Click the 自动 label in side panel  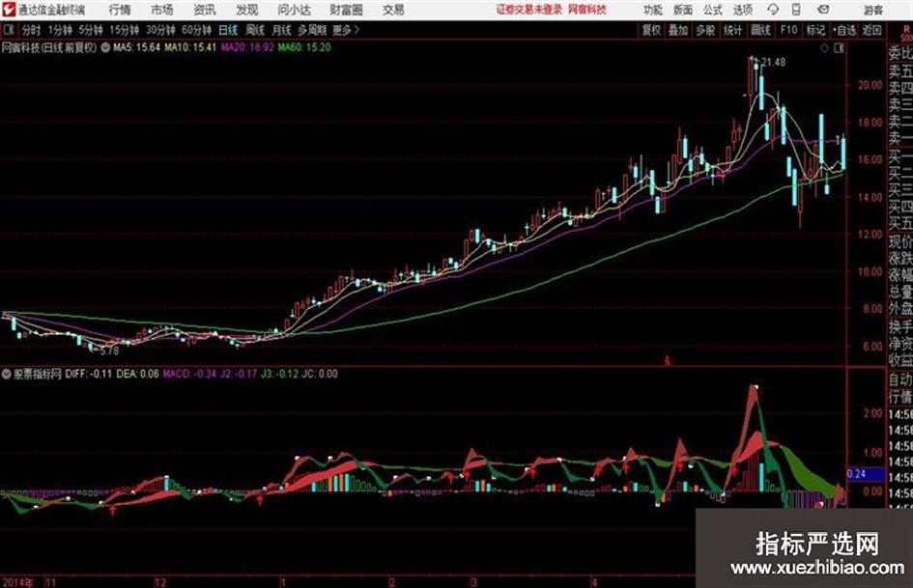click(x=900, y=380)
